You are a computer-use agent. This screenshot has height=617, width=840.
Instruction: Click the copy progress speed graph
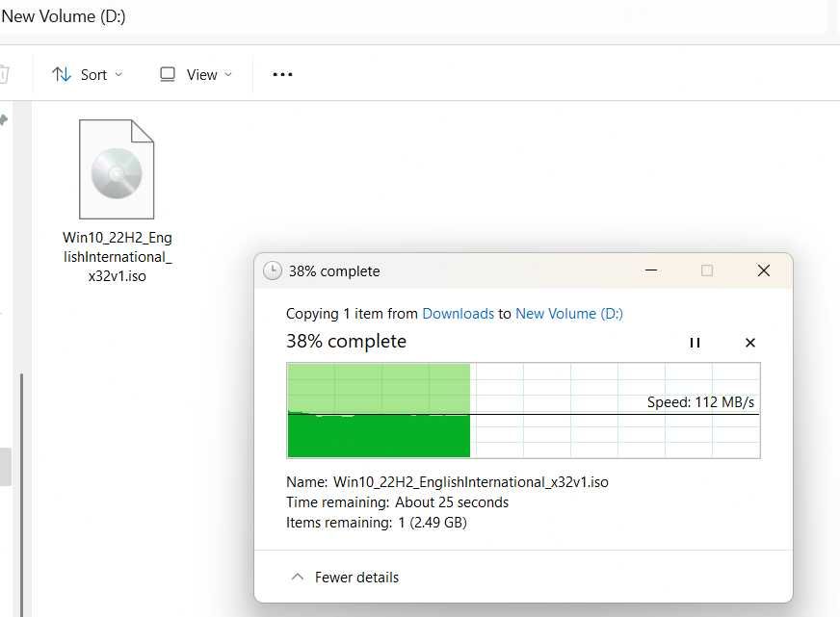[523, 410]
